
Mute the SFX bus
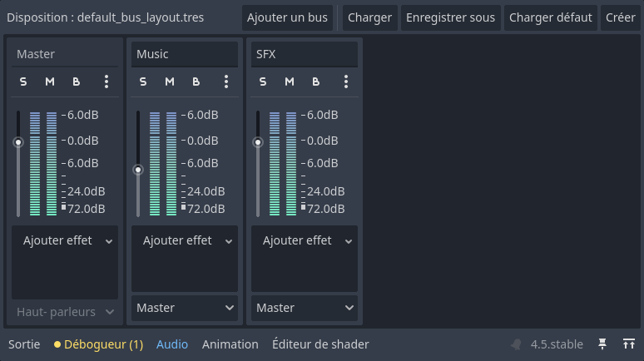tap(290, 82)
